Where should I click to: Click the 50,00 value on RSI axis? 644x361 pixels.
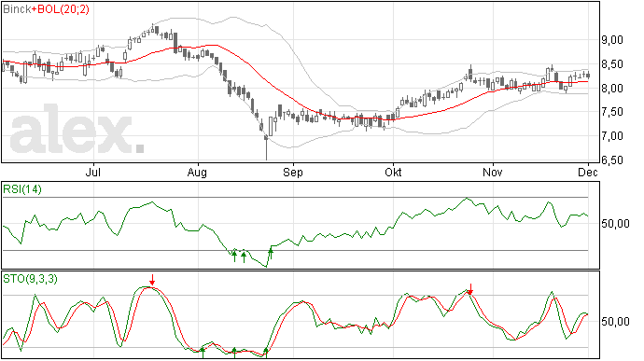(x=615, y=224)
